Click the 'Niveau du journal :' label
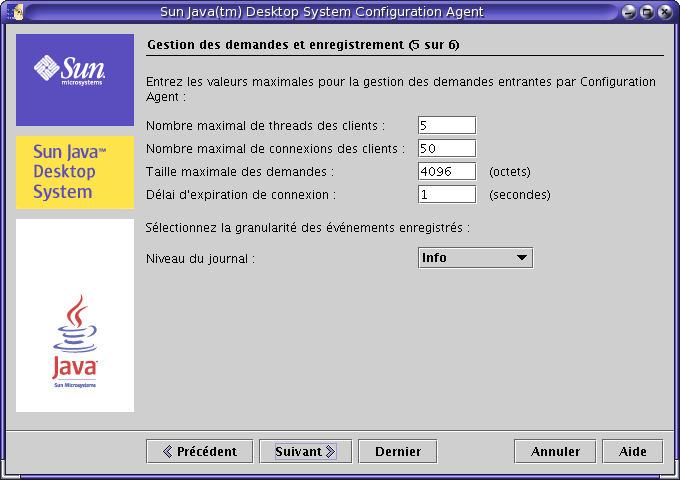This screenshot has height=480, width=680. [200, 259]
